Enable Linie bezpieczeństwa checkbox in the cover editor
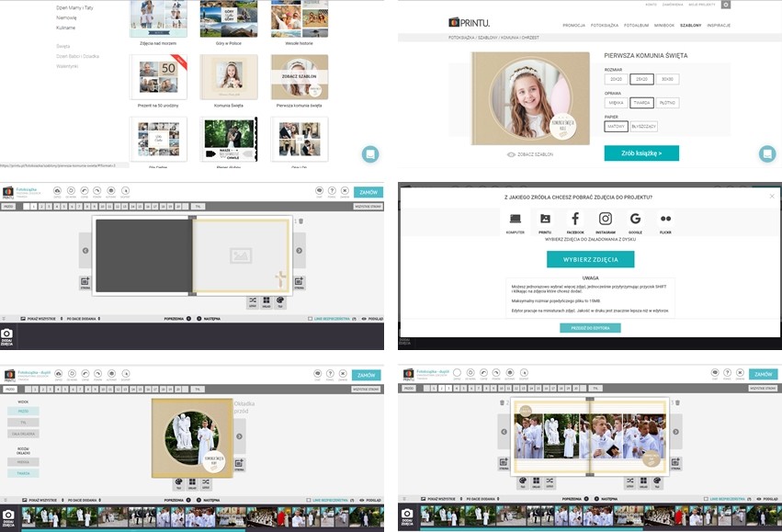 pyautogui.click(x=310, y=499)
